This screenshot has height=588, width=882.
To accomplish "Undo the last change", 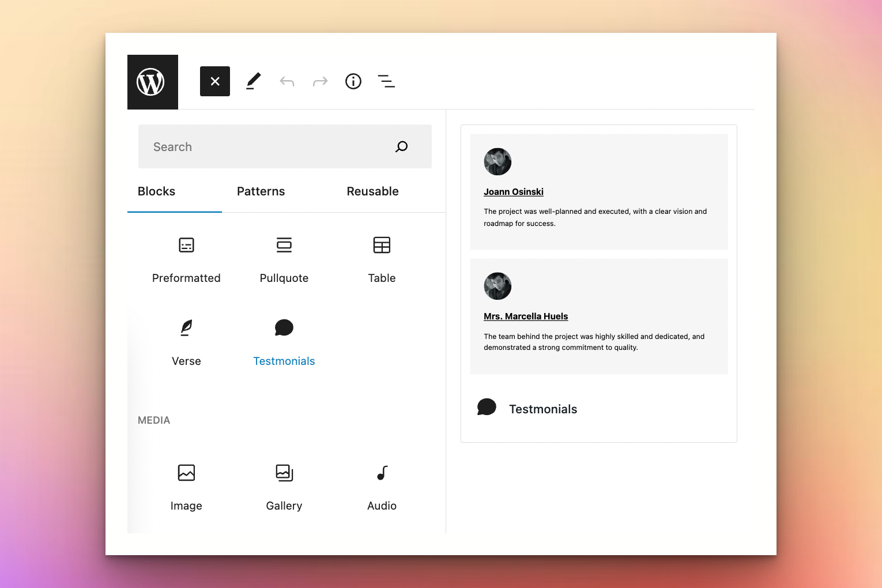I will tap(287, 81).
